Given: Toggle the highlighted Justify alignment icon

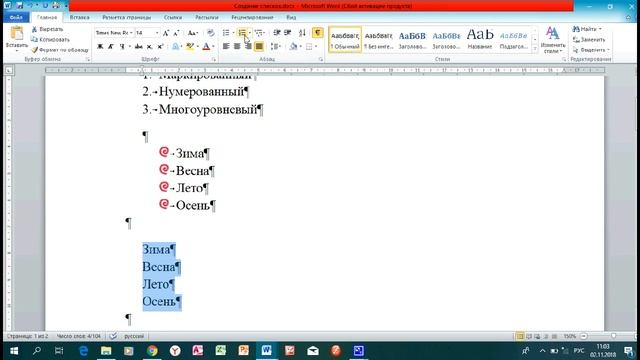Looking at the screenshot, I should pyautogui.click(x=259, y=47).
